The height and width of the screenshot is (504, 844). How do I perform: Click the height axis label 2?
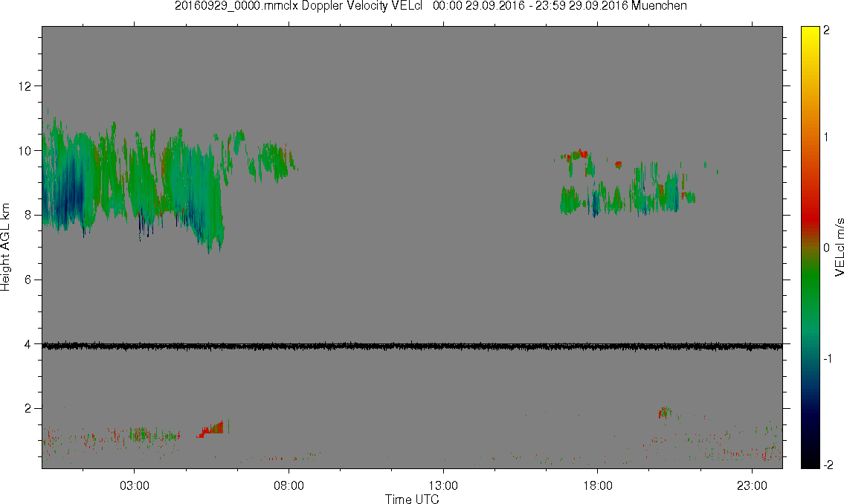pyautogui.click(x=28, y=409)
